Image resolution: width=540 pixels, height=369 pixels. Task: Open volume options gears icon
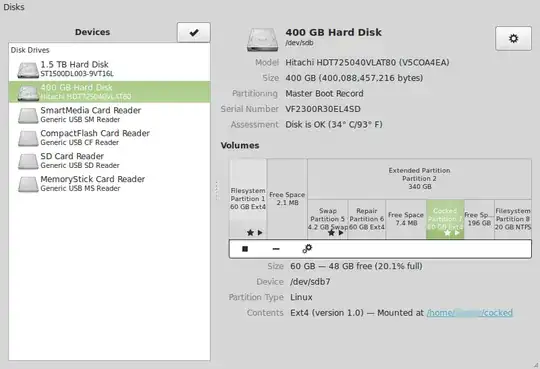click(307, 249)
